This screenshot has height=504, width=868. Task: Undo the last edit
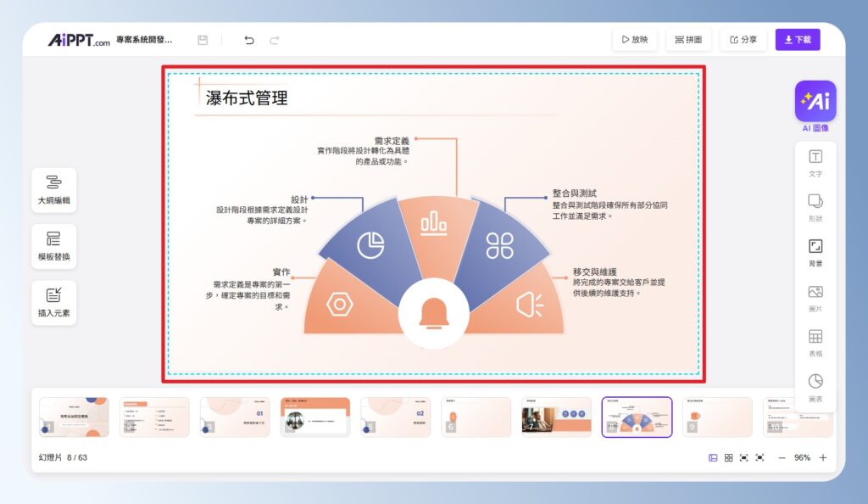pos(248,39)
